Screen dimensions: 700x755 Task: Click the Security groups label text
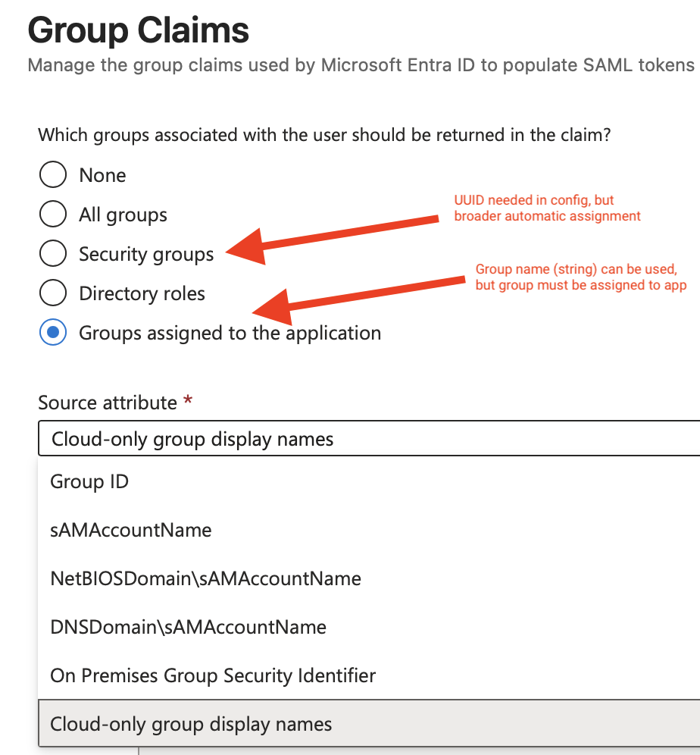pyautogui.click(x=146, y=254)
